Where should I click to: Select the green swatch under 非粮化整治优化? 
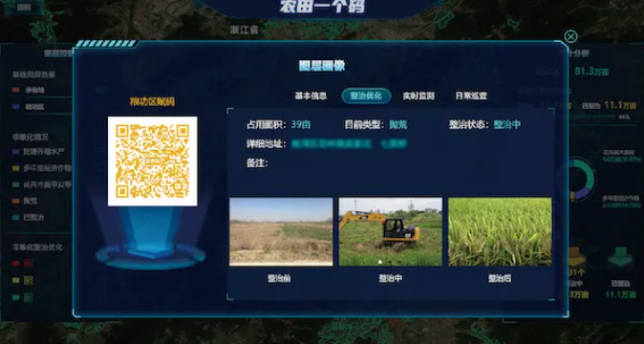click(16, 297)
